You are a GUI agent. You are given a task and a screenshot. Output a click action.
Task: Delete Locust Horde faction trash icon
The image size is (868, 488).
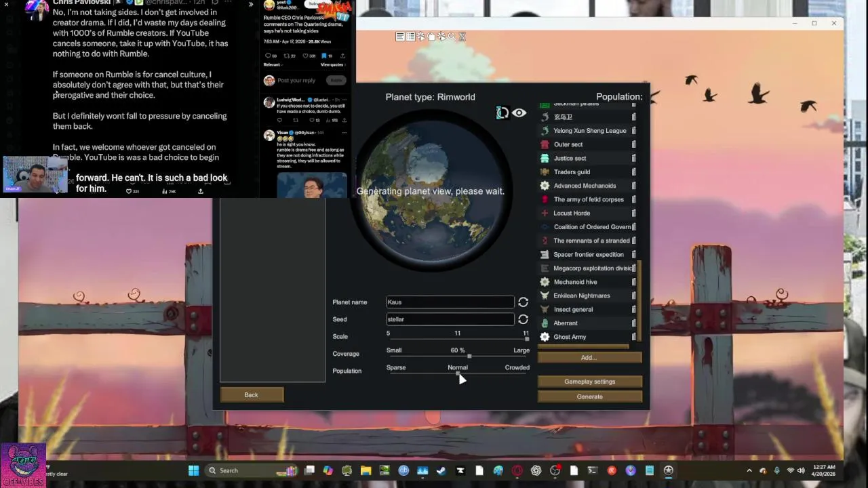[634, 213]
